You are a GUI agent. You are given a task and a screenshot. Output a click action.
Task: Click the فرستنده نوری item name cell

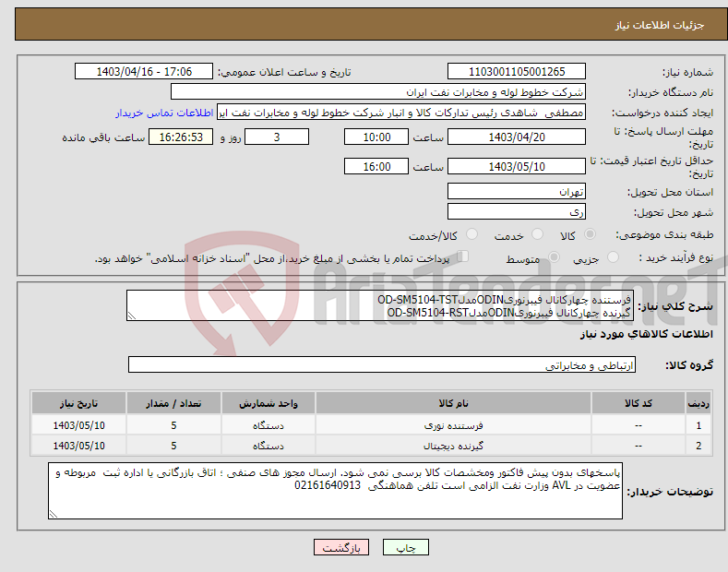click(453, 425)
